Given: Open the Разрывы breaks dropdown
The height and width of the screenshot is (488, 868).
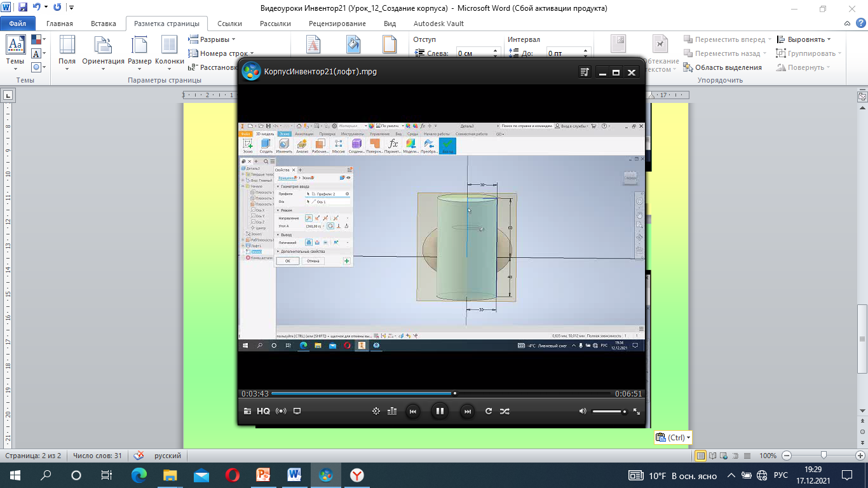Looking at the screenshot, I should (211, 39).
